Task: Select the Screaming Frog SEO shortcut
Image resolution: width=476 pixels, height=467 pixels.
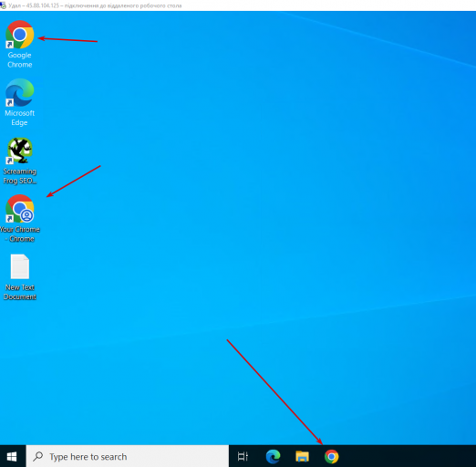Action: pyautogui.click(x=20, y=161)
